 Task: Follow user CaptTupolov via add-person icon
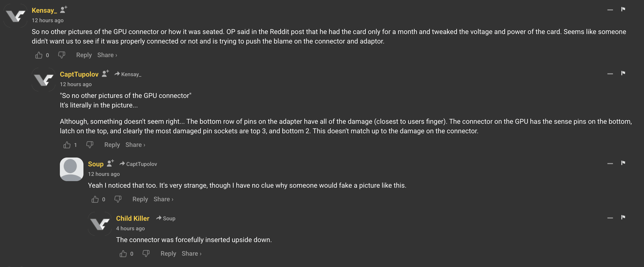105,73
